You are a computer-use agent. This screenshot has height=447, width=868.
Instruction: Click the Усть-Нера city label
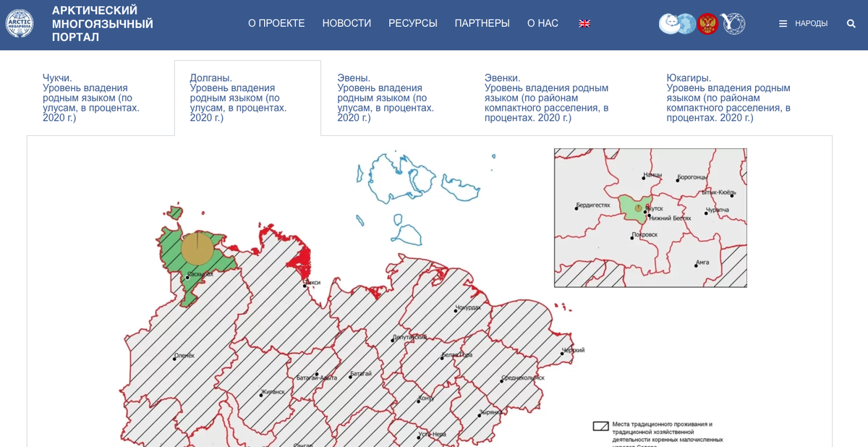tap(433, 435)
